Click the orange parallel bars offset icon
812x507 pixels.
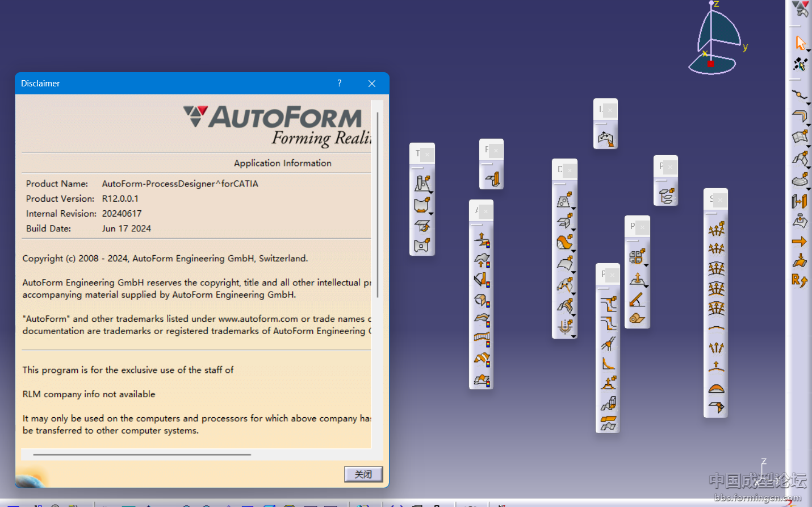click(800, 201)
